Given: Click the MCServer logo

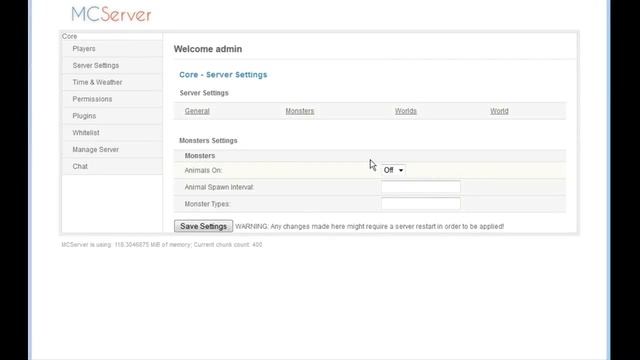Looking at the screenshot, I should (x=111, y=14).
